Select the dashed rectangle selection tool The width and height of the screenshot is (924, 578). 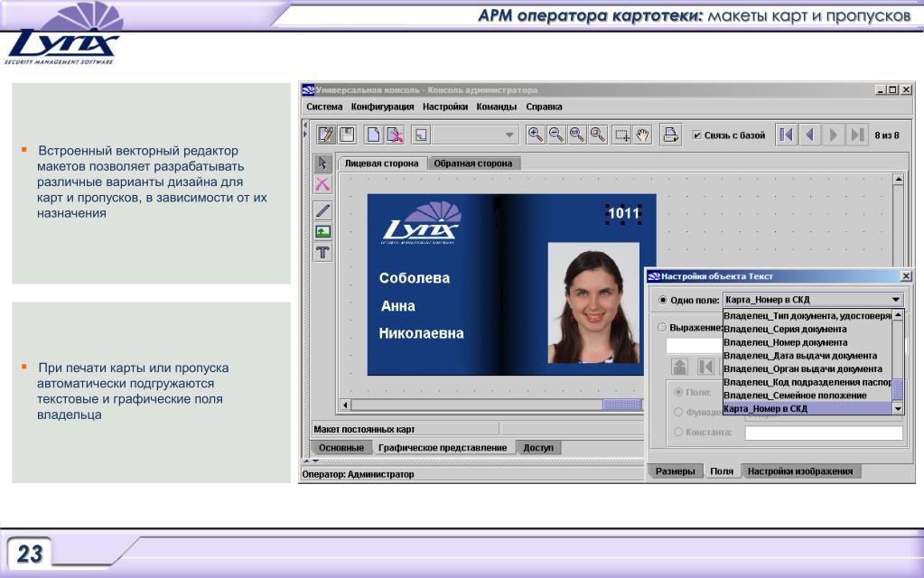(x=621, y=135)
